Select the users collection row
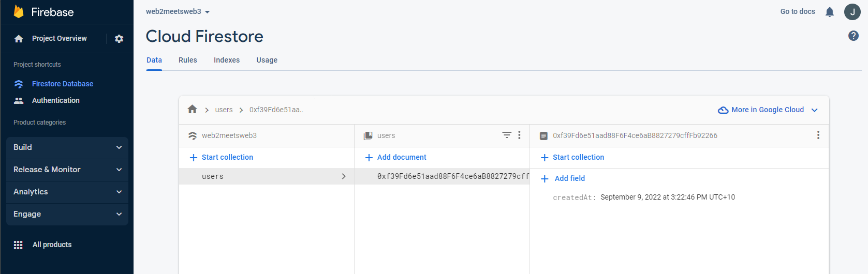 pyautogui.click(x=266, y=176)
